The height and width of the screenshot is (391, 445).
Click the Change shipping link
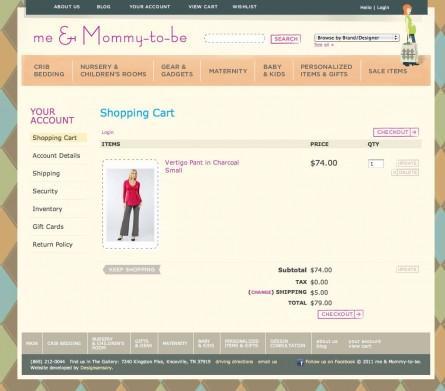[x=261, y=292]
